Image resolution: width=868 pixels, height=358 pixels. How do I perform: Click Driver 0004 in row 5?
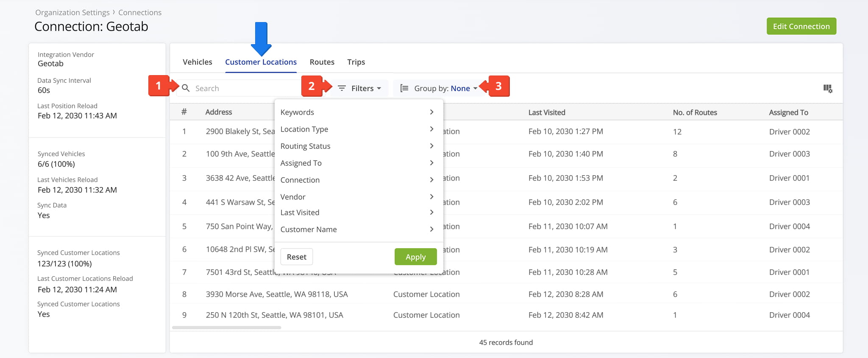(790, 227)
